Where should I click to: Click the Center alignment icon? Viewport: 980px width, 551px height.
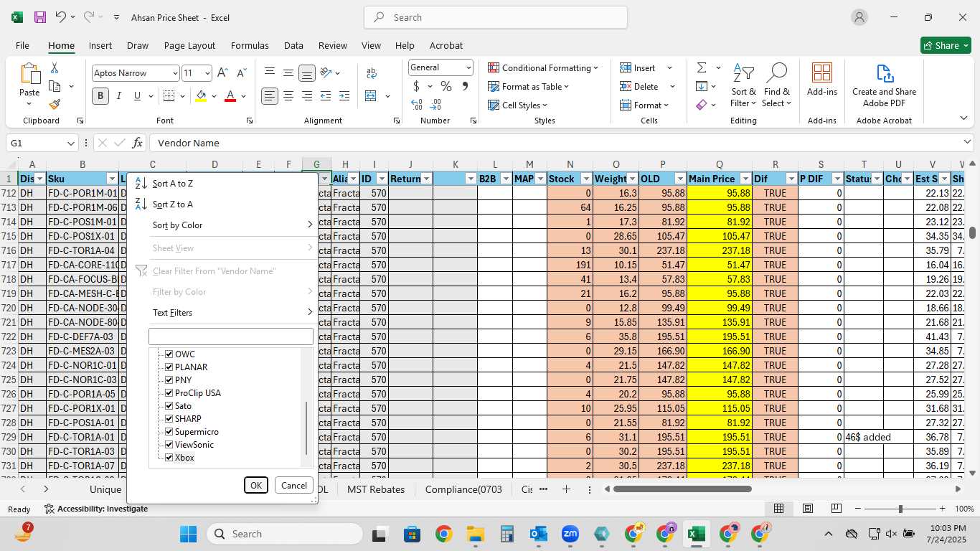288,96
